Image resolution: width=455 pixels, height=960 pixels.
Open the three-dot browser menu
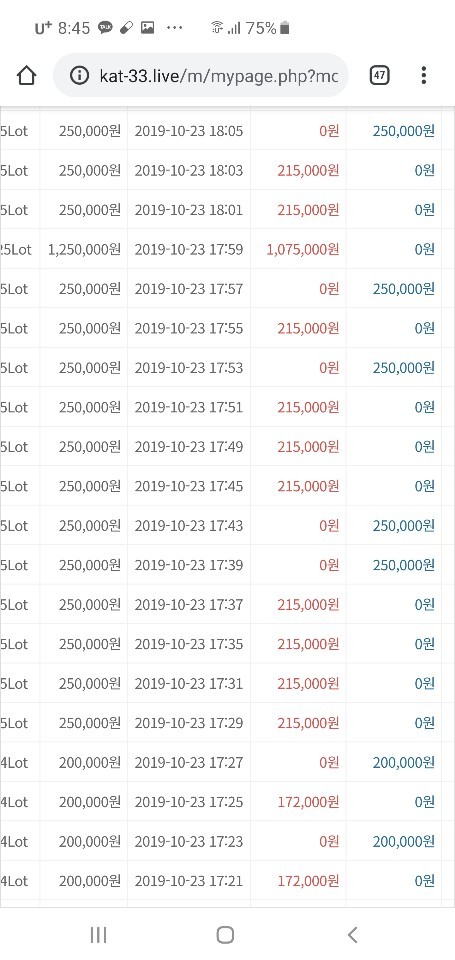point(423,76)
